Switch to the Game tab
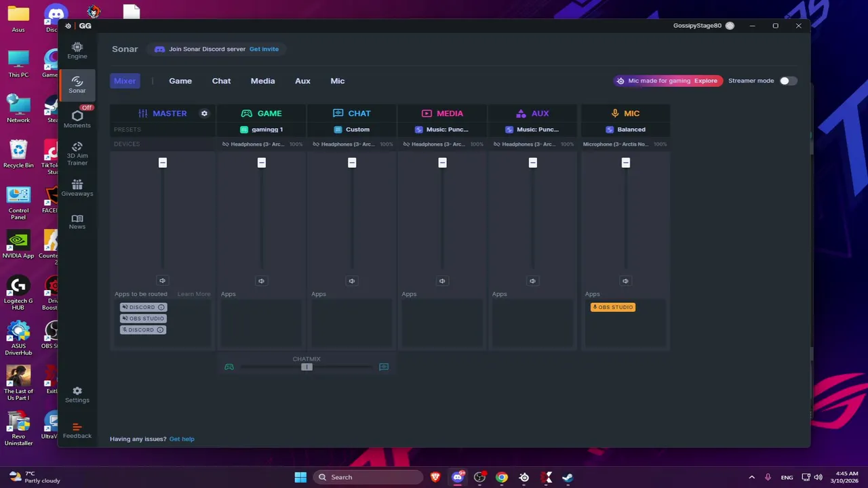 [x=180, y=81]
